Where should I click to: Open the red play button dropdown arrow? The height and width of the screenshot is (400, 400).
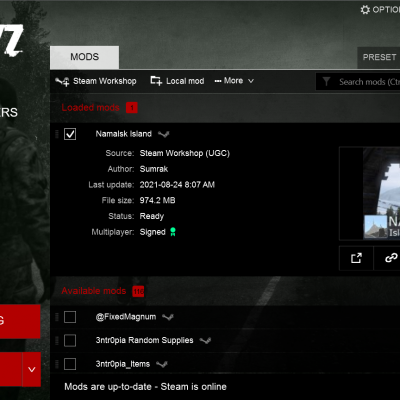[32, 369]
